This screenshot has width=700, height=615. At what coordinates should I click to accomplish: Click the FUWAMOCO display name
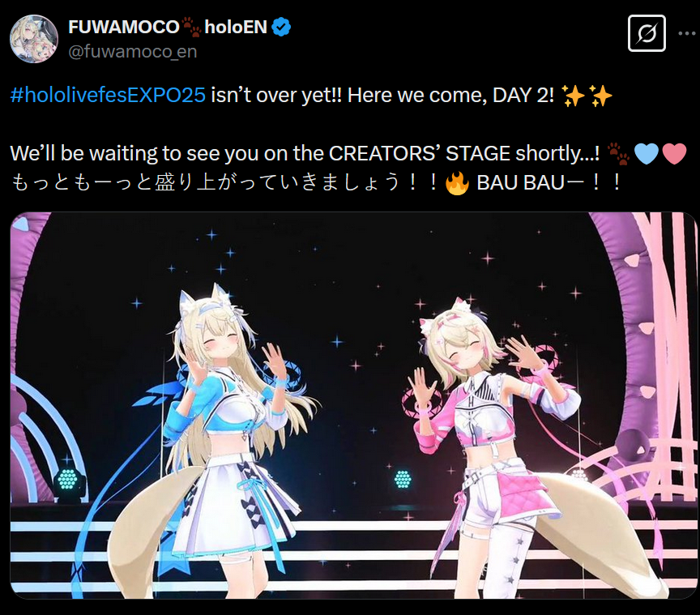(x=124, y=28)
